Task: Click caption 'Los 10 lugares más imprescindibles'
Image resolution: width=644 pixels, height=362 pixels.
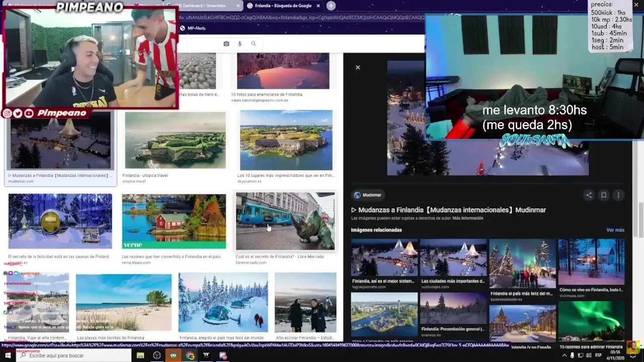Action: click(286, 175)
